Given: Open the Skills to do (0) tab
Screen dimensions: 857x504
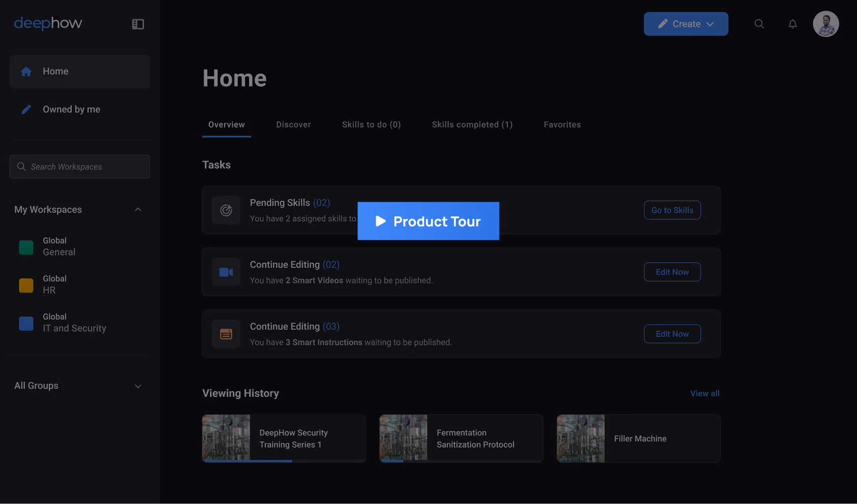Looking at the screenshot, I should coord(372,124).
